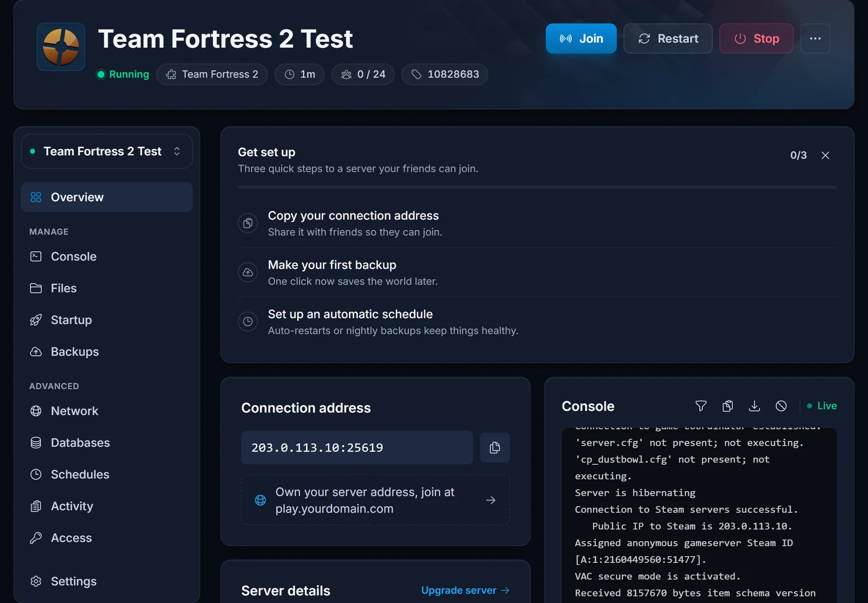Screen dimensions: 868x603
Task: Click the Running status indicator
Action: (x=123, y=74)
